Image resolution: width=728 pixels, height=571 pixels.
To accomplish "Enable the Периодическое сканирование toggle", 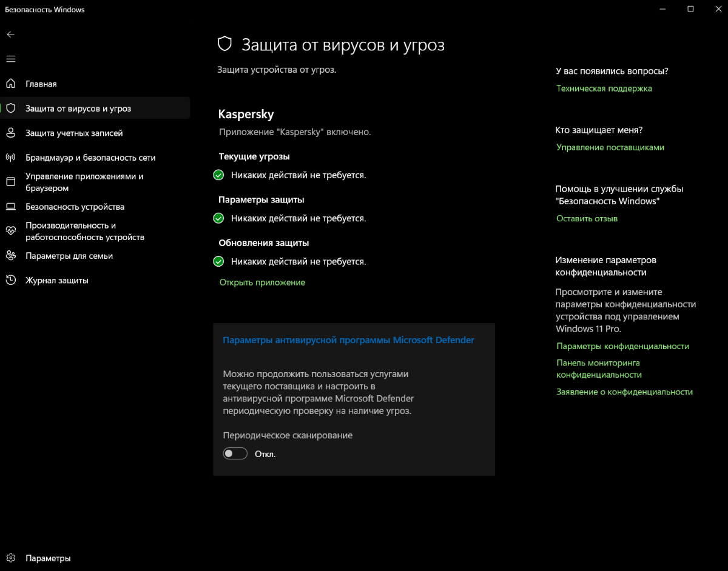I will [x=235, y=453].
